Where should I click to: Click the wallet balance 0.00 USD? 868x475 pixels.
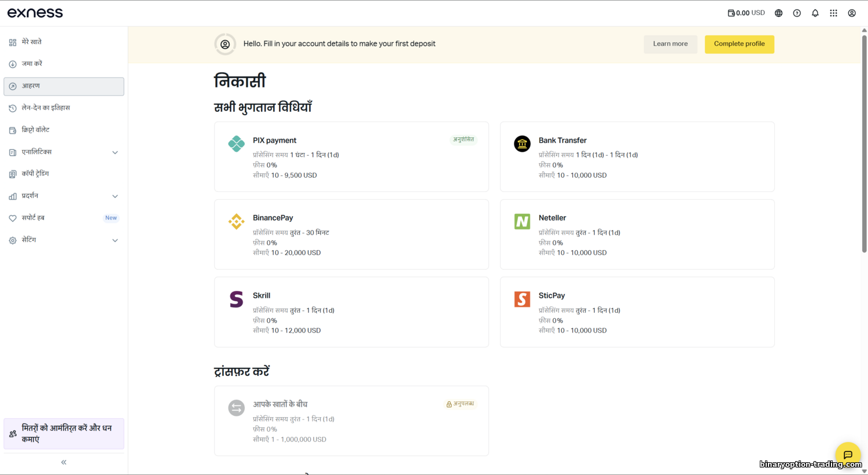tap(746, 13)
